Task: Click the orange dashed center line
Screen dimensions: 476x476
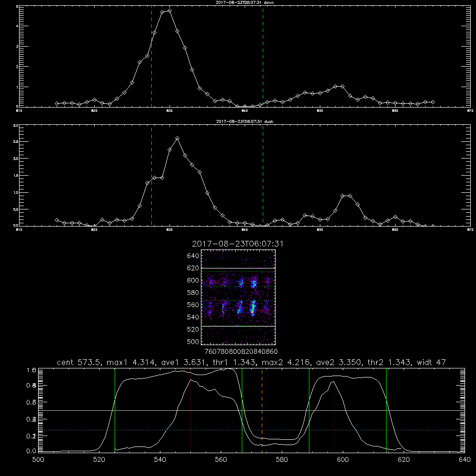Action: (x=262, y=410)
